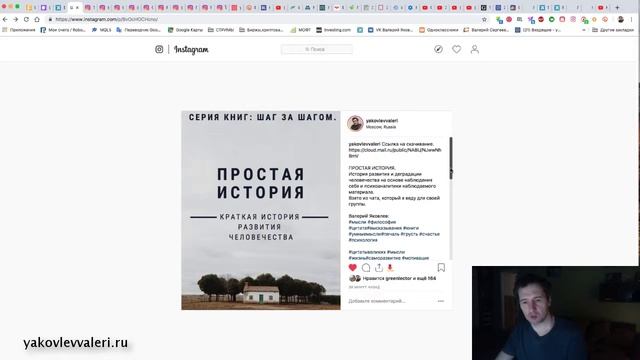
Task: Expand the СТРИМЫ bookmarks folder
Action: 221,30
